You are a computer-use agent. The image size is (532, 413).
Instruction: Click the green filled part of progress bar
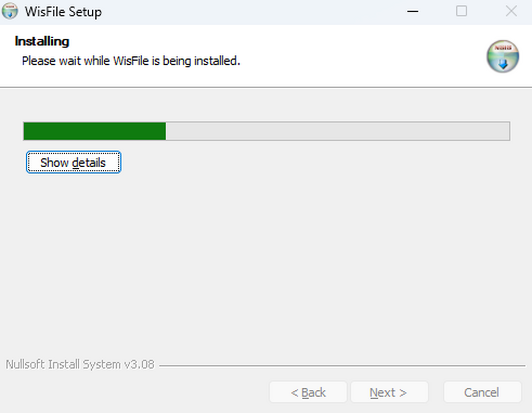pyautogui.click(x=94, y=131)
